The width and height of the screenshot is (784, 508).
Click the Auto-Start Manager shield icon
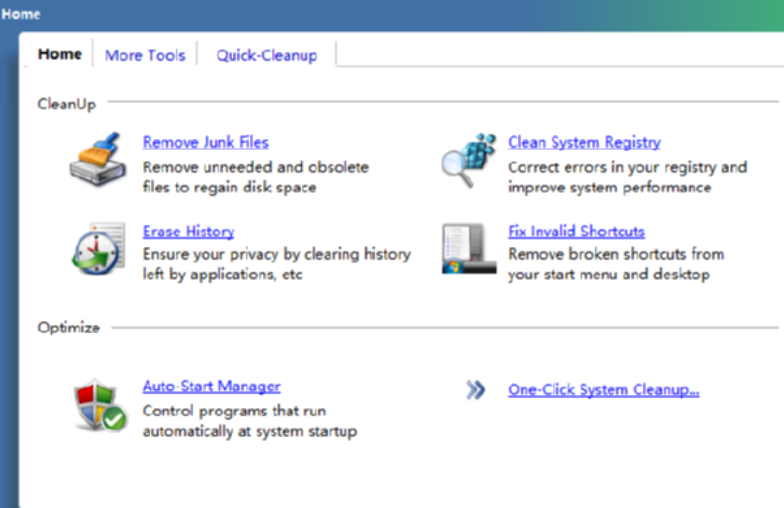pos(100,405)
